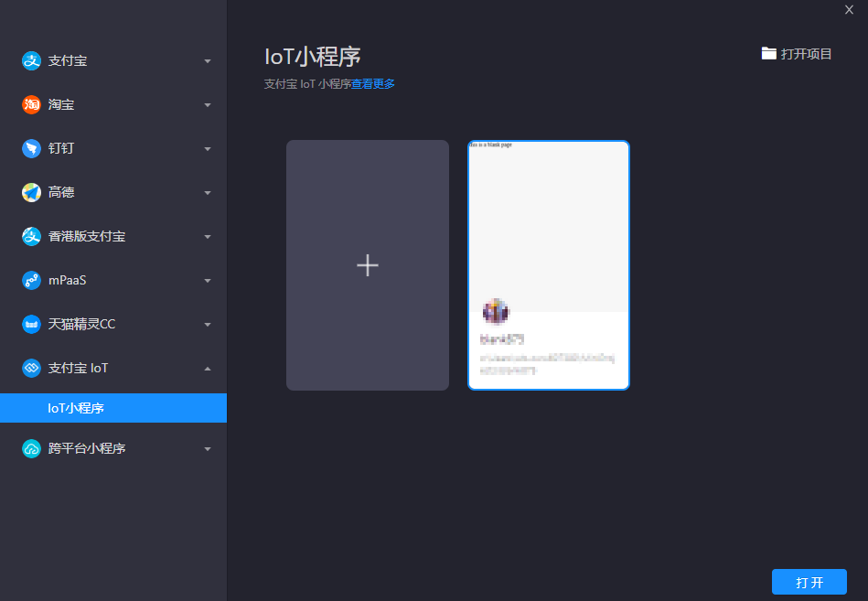
Task: Click the mPaaS icon
Action: click(31, 280)
